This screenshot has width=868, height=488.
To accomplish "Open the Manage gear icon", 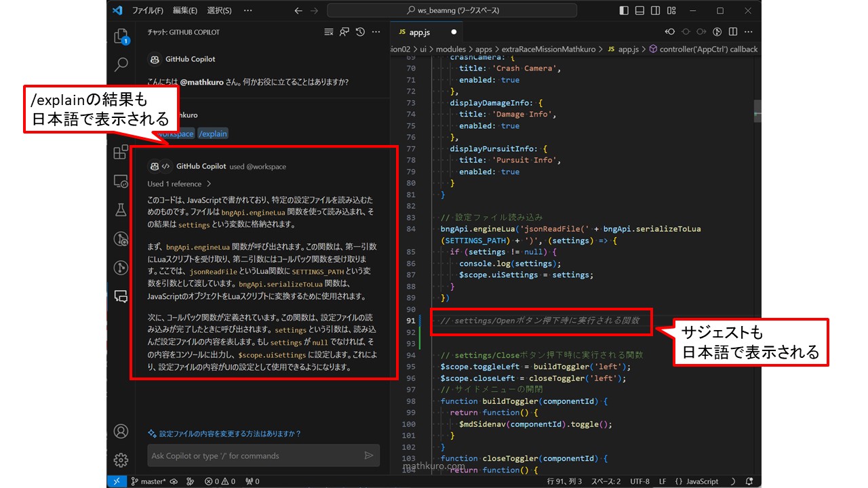I will pos(121,460).
